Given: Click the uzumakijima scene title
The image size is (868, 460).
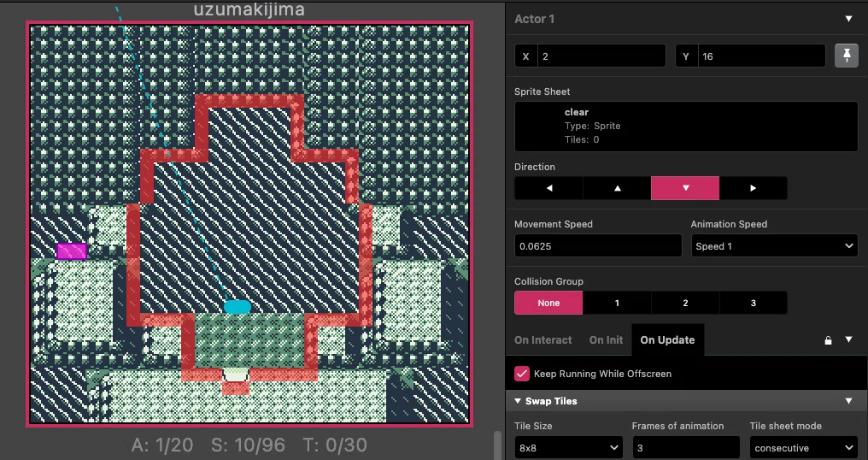Looking at the screenshot, I should pos(249,9).
